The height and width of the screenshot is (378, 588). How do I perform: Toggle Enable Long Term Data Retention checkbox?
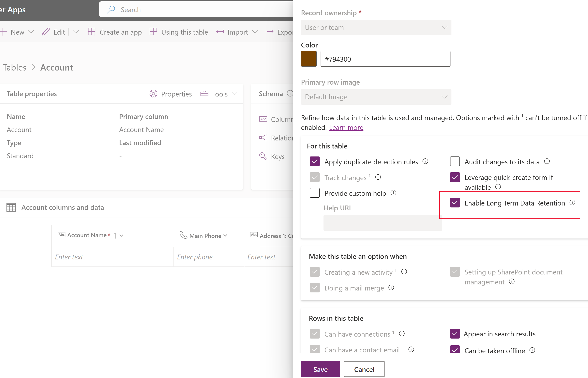click(455, 203)
